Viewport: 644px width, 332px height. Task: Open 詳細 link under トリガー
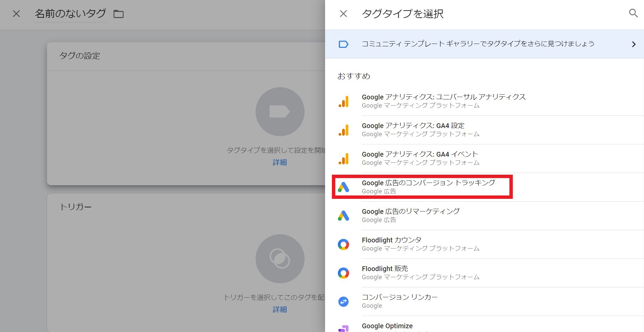pos(280,310)
